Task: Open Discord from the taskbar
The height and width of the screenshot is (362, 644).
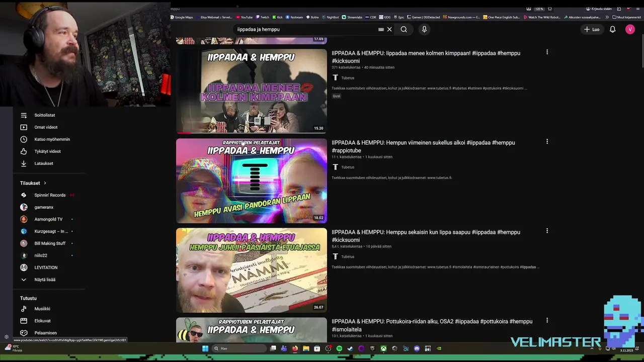Action: (x=417, y=348)
